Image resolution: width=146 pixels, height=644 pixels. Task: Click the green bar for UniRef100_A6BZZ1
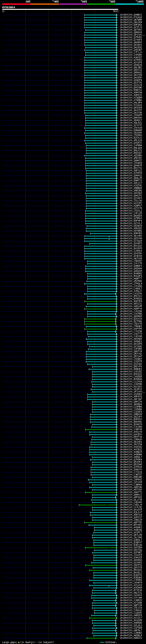102,638
